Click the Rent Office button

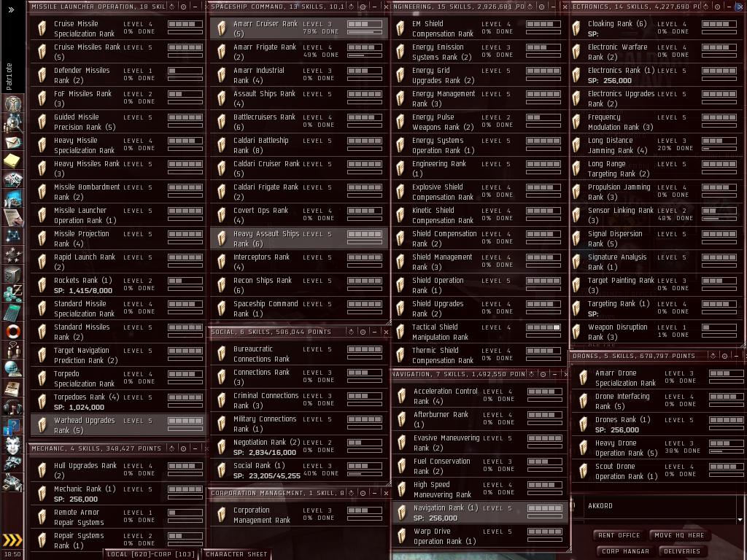pos(619,535)
